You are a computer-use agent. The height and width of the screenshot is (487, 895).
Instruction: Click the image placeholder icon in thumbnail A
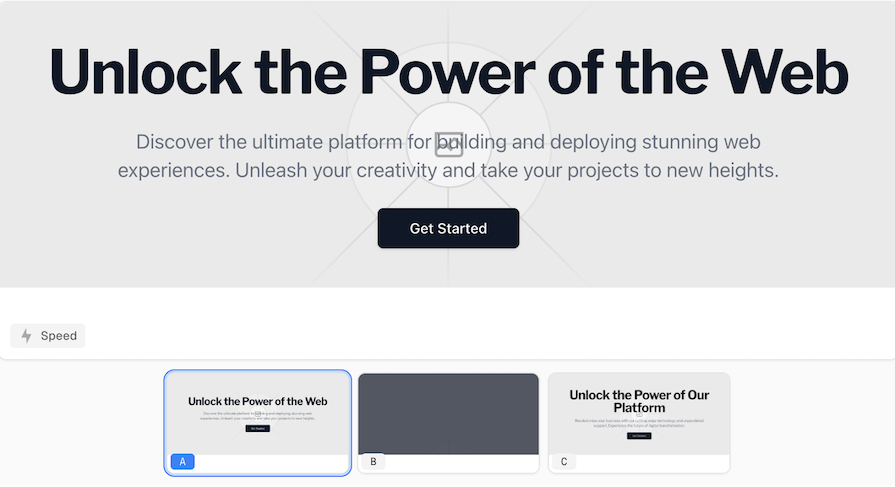point(258,413)
